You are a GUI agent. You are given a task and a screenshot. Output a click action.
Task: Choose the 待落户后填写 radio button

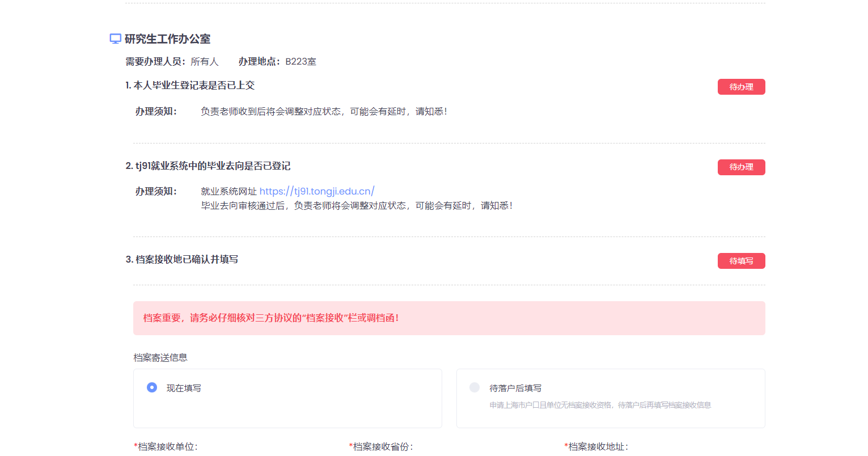point(475,387)
